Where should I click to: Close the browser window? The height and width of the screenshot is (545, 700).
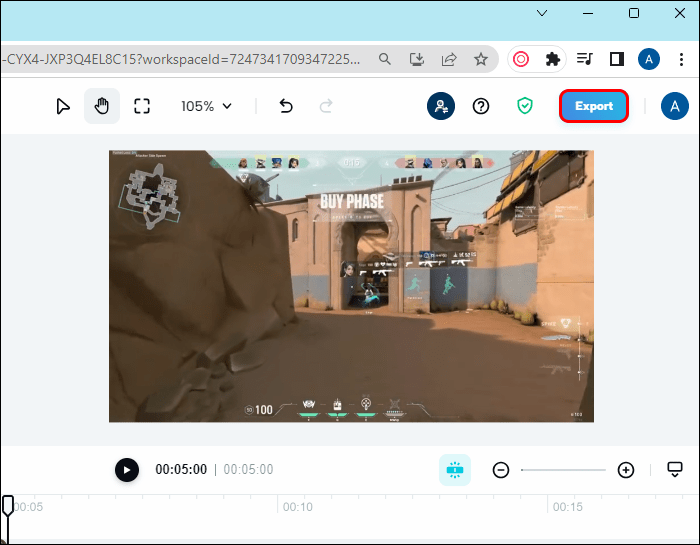(x=680, y=13)
